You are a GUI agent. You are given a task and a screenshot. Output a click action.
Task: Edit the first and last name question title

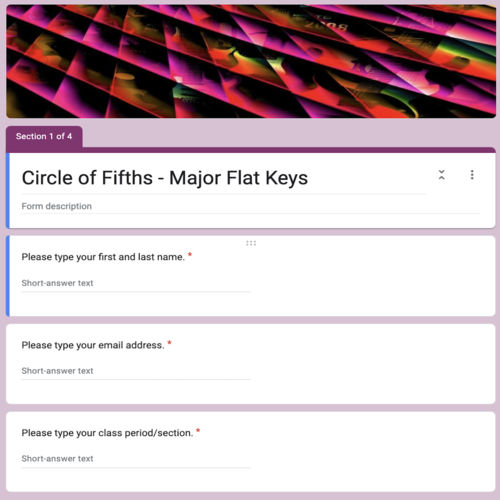[x=103, y=257]
